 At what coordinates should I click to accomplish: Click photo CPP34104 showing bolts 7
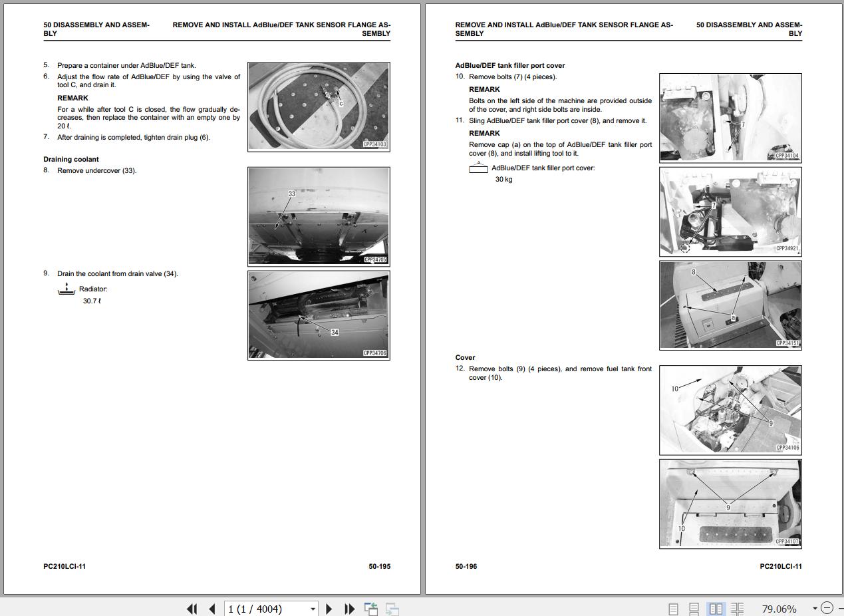[x=730, y=117]
